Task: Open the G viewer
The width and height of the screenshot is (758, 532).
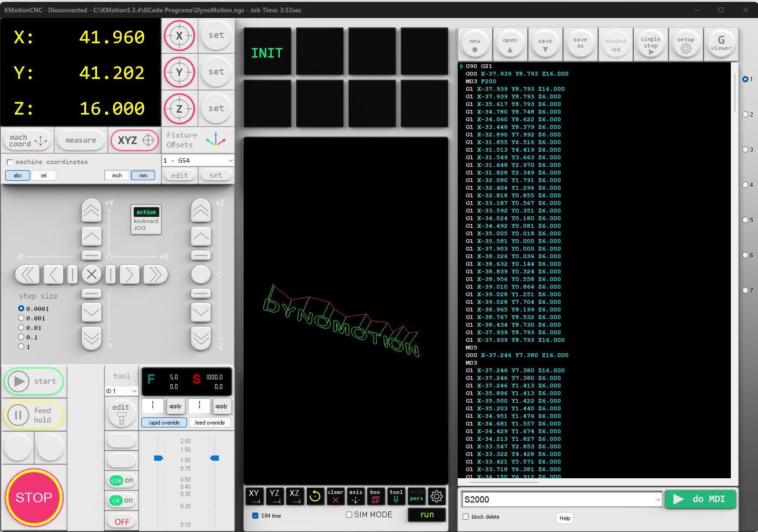Action: pos(721,44)
